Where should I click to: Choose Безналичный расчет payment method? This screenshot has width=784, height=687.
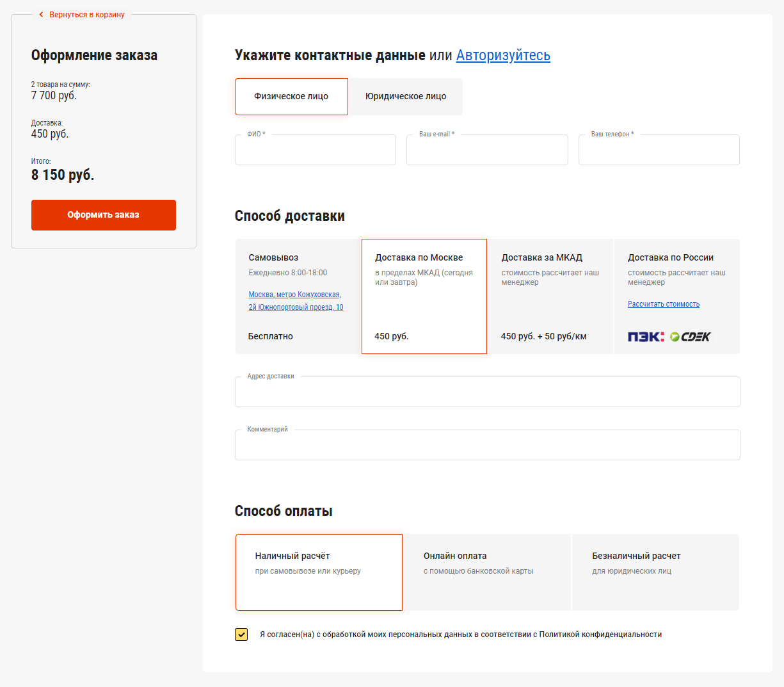[x=655, y=572]
